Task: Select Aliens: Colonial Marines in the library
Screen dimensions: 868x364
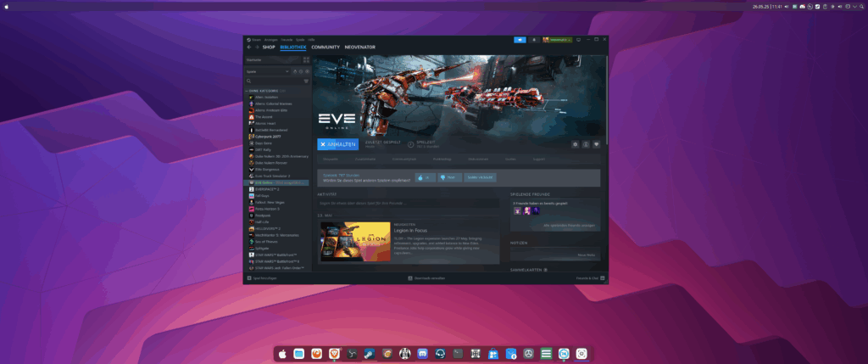Action: click(274, 104)
